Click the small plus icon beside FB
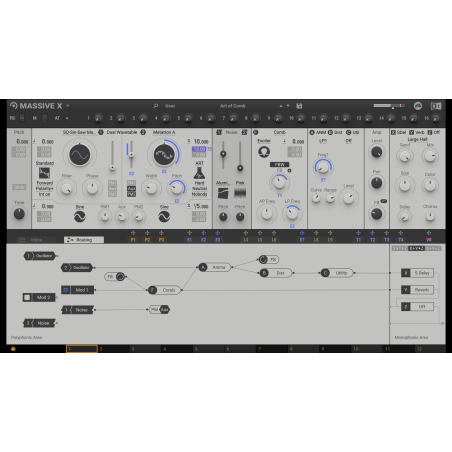Viewport: 452px width, 452px height. coord(289,170)
